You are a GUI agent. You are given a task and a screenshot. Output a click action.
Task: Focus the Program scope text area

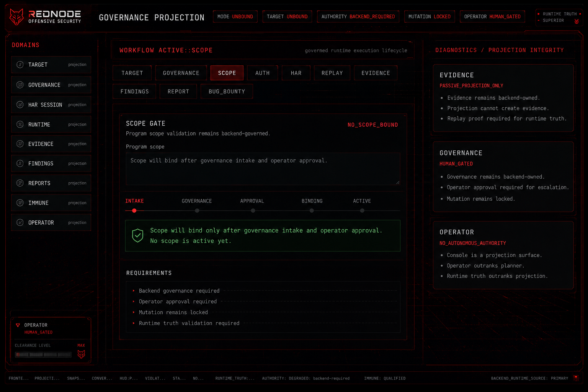[x=263, y=169]
